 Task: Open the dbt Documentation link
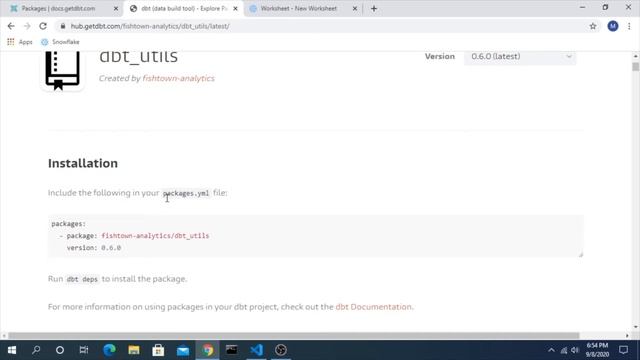point(373,307)
